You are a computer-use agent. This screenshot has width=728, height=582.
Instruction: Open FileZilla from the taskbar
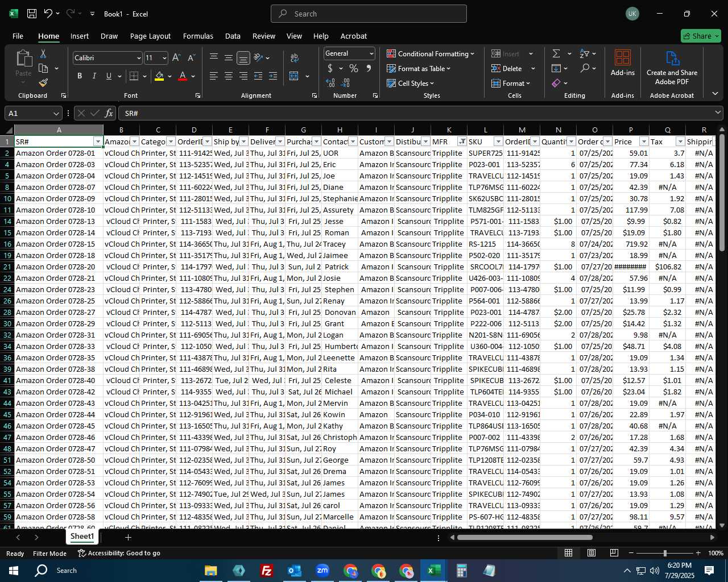click(266, 570)
